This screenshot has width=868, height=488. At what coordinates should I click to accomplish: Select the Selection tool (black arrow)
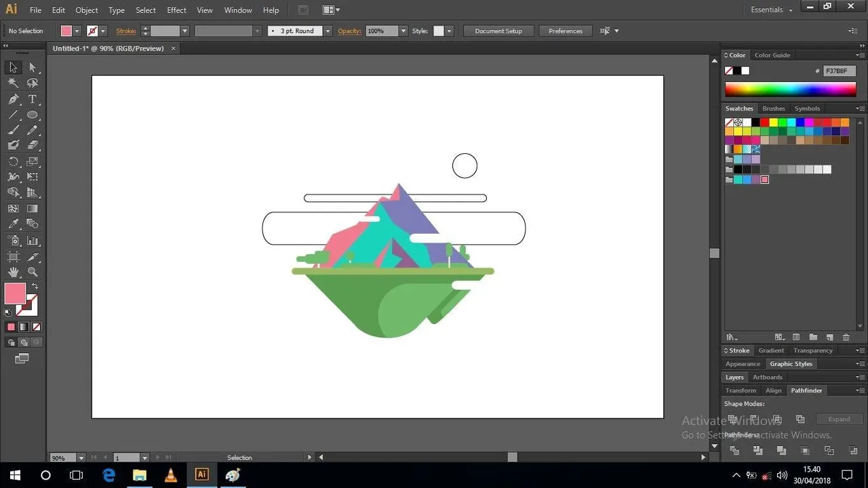coord(13,67)
